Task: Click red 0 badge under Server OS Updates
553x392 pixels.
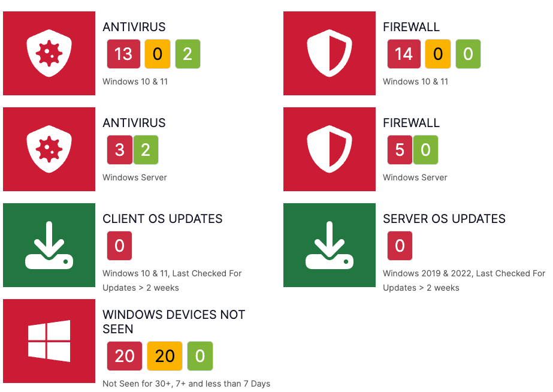Action: (x=400, y=246)
